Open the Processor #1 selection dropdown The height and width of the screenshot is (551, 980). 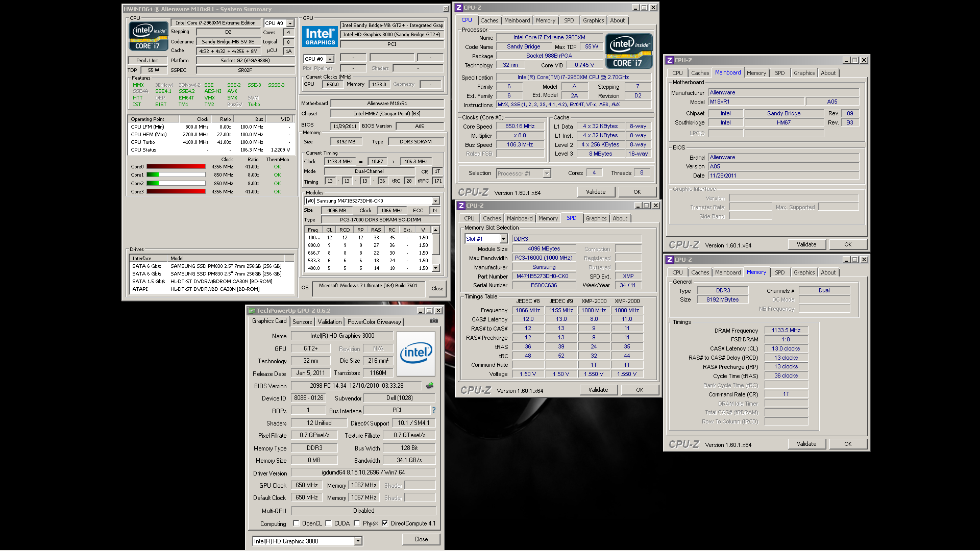tap(547, 173)
